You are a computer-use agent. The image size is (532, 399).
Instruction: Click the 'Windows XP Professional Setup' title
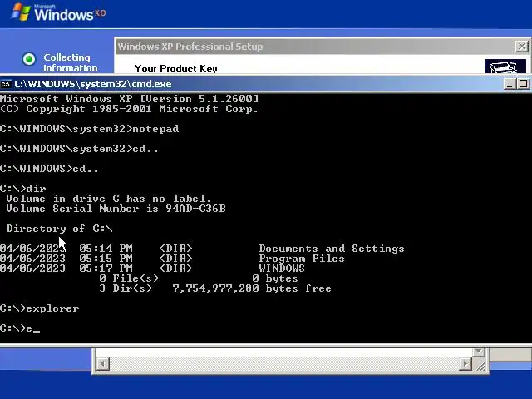(x=190, y=47)
